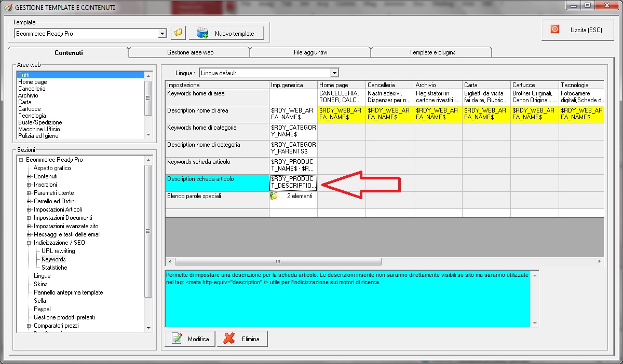Screen dimensions: 623x364
Task: Select Paypal tree item
Action: point(42,309)
